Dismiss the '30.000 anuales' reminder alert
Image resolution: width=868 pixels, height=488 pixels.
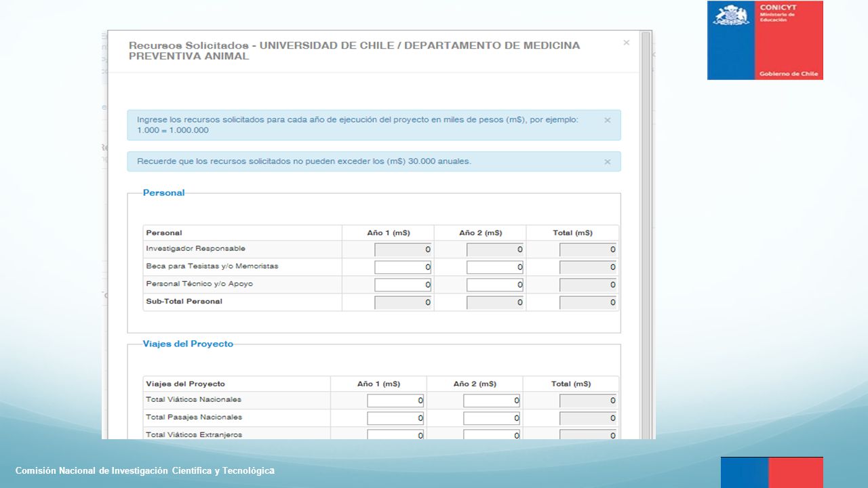point(608,162)
